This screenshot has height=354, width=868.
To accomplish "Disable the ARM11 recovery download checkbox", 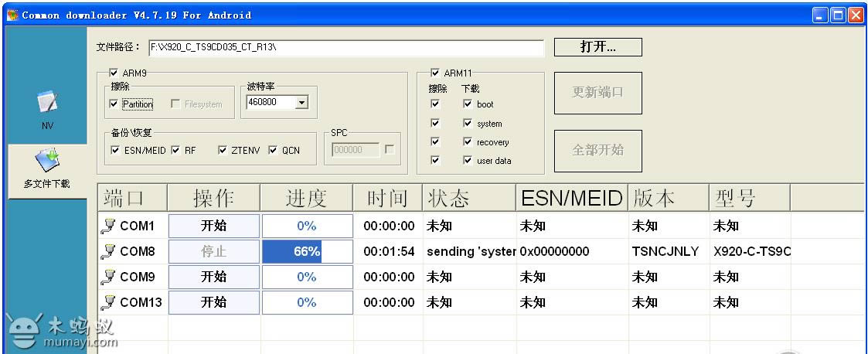I will [x=467, y=142].
